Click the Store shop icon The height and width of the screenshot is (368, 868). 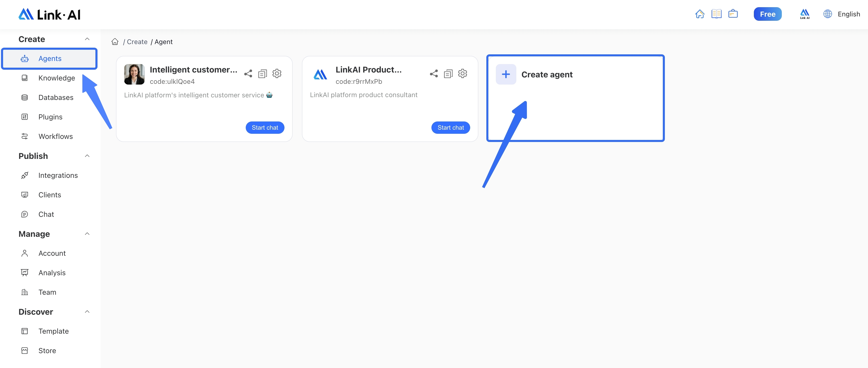(x=25, y=351)
